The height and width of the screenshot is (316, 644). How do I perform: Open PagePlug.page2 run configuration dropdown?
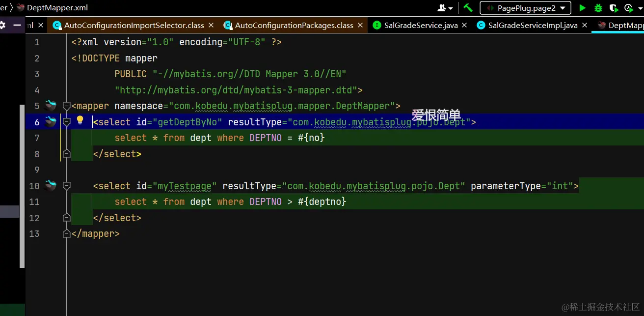pyautogui.click(x=526, y=8)
